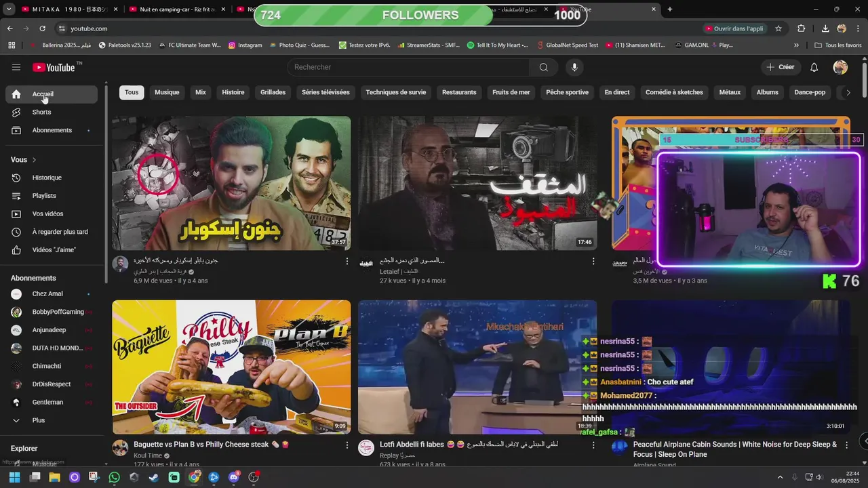868x488 pixels.
Task: Select the Fruits de mer chip
Action: coord(511,93)
